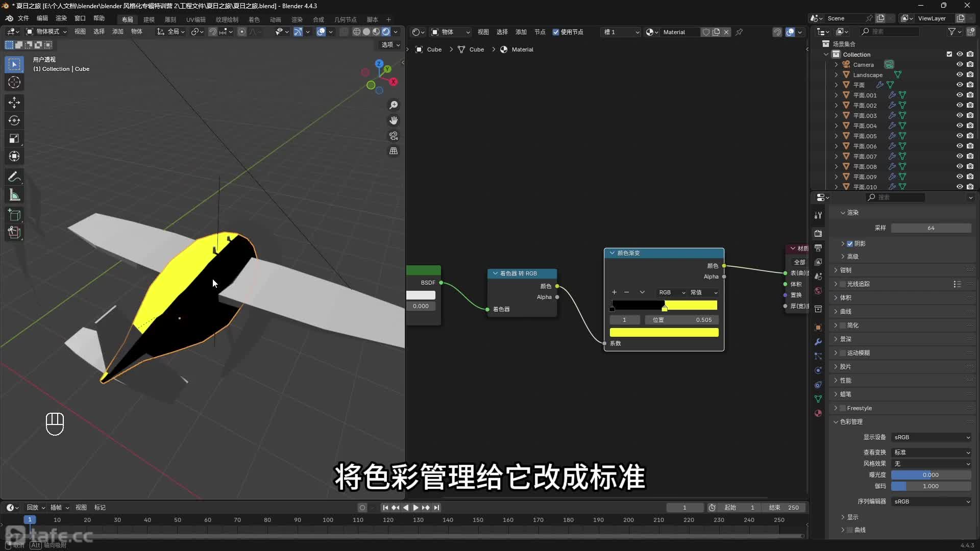The image size is (980, 551).
Task: Toggle the 使用节点 checkbox
Action: [556, 32]
